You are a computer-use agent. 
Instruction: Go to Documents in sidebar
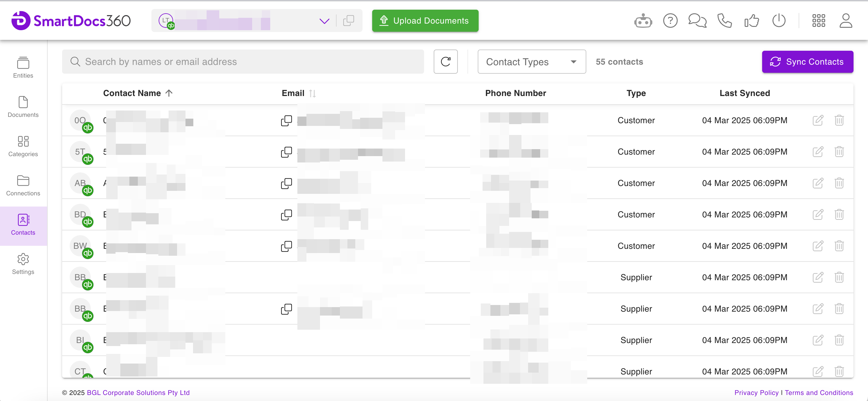coord(23,107)
